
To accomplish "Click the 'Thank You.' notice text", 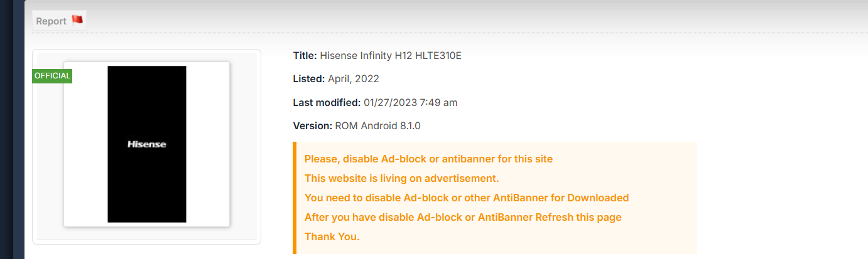I will click(x=332, y=236).
